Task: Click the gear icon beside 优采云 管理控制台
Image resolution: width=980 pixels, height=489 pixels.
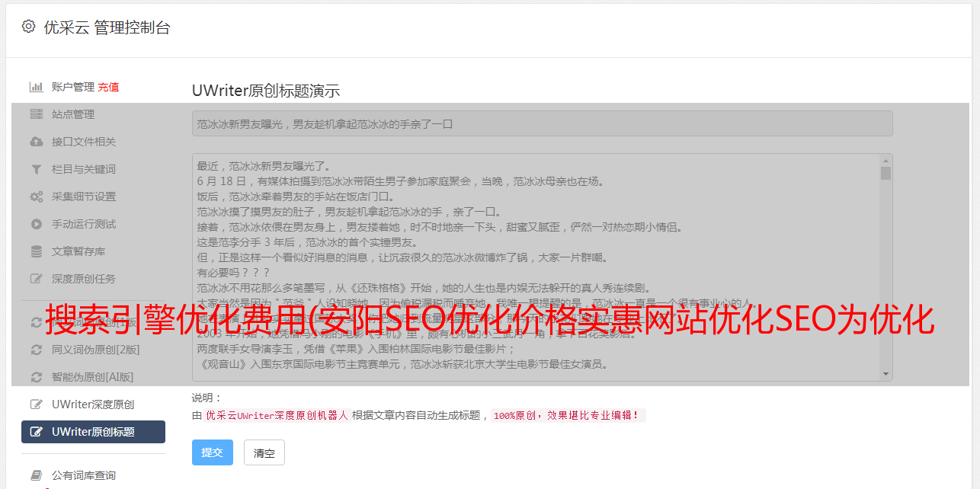Action: (28, 27)
